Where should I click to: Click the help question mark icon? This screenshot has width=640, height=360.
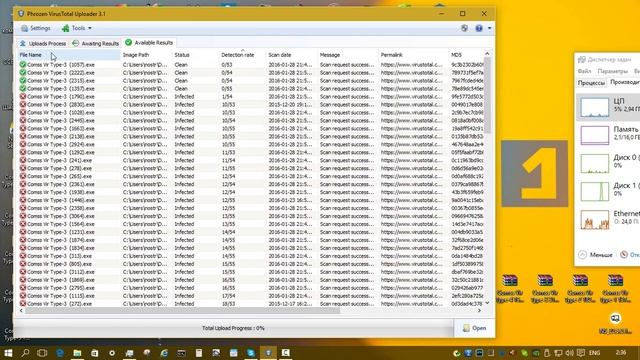pos(479,28)
